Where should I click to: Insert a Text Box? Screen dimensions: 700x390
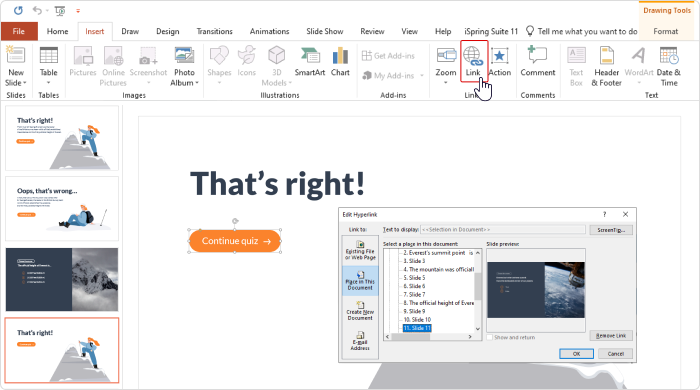point(576,67)
